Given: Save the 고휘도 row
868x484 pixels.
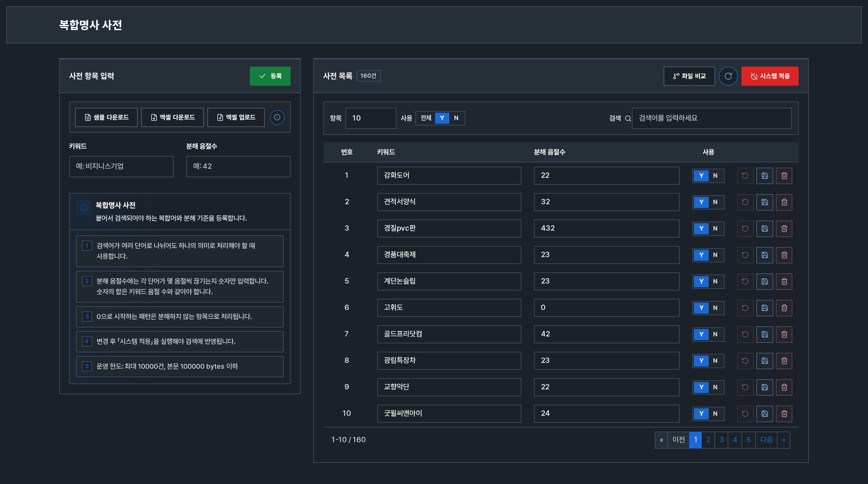Looking at the screenshot, I should pos(765,308).
